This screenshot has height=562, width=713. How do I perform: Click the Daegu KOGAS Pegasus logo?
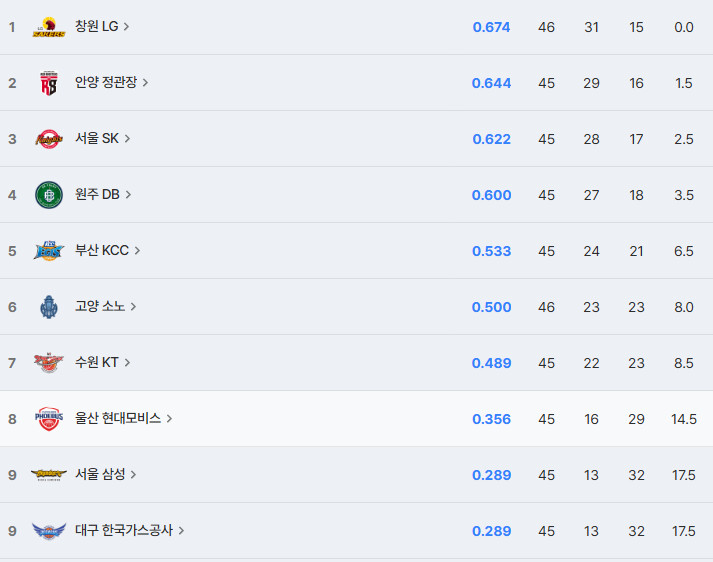click(x=49, y=531)
